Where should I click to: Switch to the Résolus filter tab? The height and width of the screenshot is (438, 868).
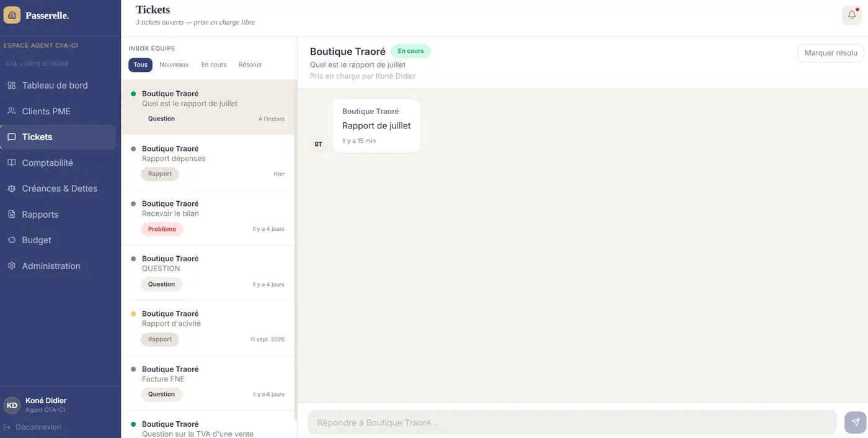[250, 65]
